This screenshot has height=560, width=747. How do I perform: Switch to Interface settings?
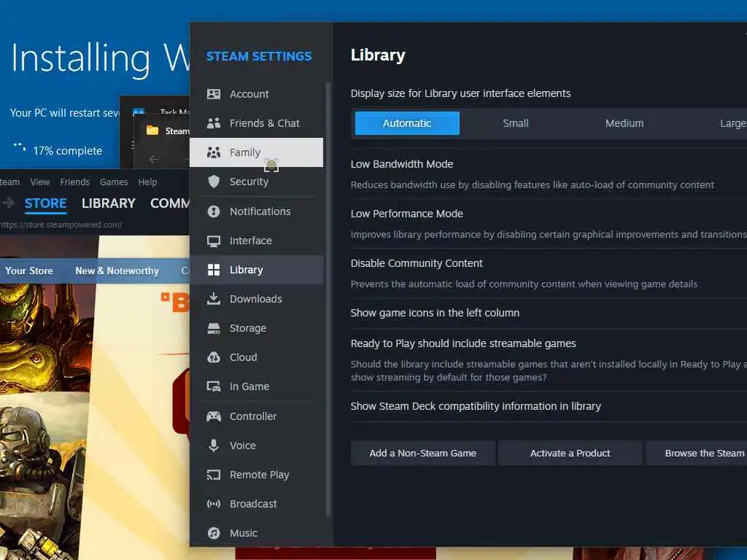(256, 241)
